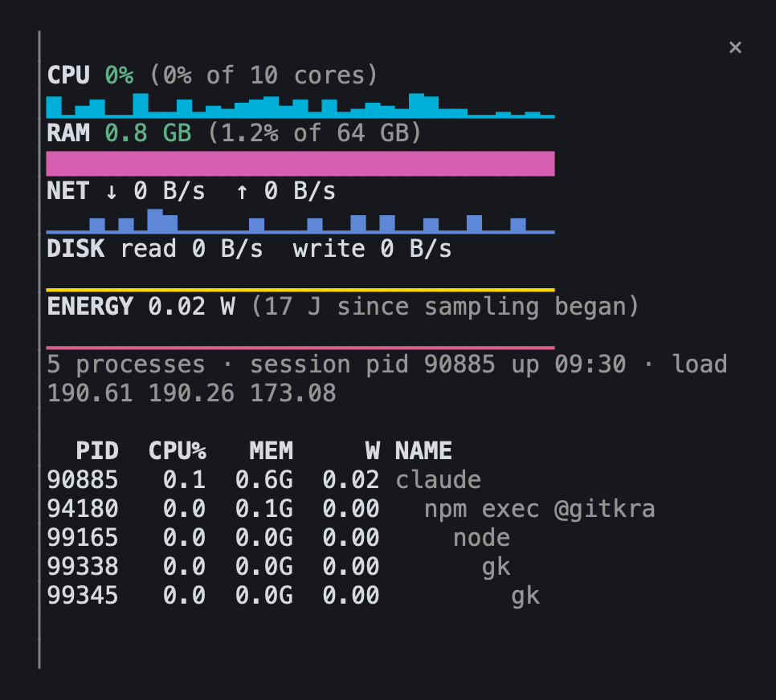The width and height of the screenshot is (776, 700).
Task: Click the NET upload arrow rate
Action: (x=285, y=191)
